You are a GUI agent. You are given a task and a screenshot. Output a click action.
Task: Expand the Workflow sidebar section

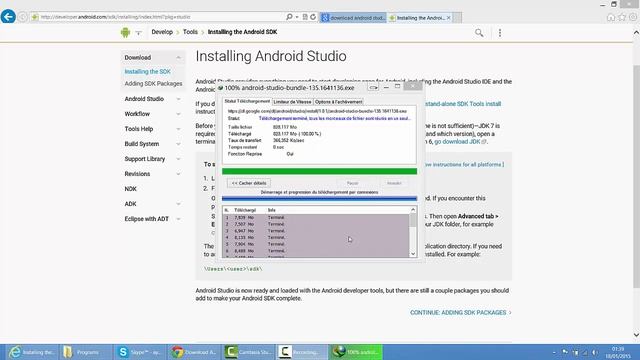pos(178,114)
